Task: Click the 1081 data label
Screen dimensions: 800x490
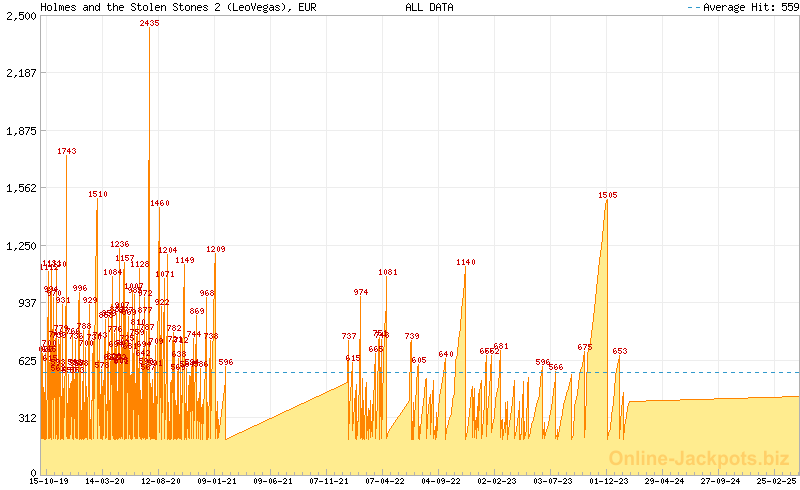Action: tap(388, 272)
